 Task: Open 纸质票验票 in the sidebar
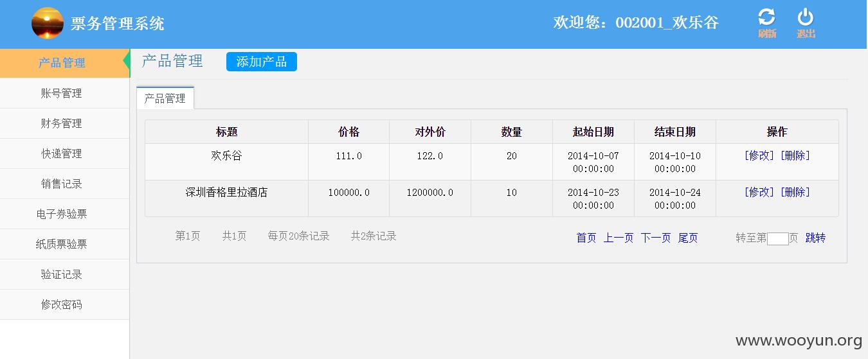[64, 244]
